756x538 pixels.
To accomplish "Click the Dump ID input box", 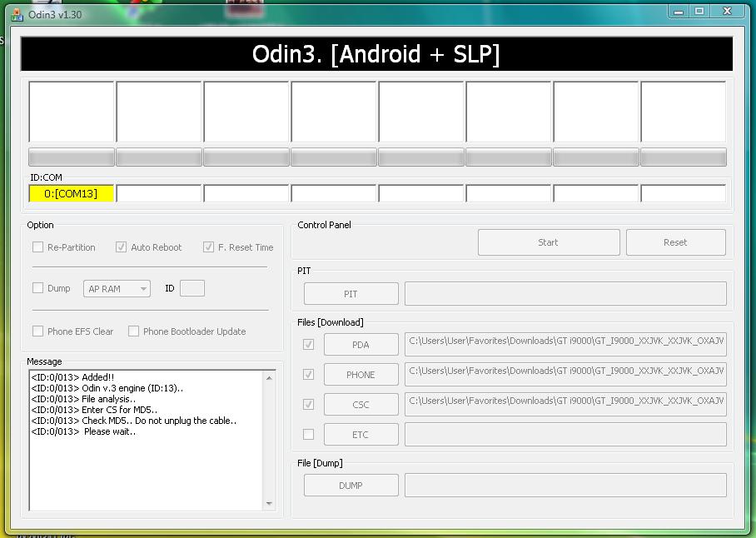I will pyautogui.click(x=191, y=288).
